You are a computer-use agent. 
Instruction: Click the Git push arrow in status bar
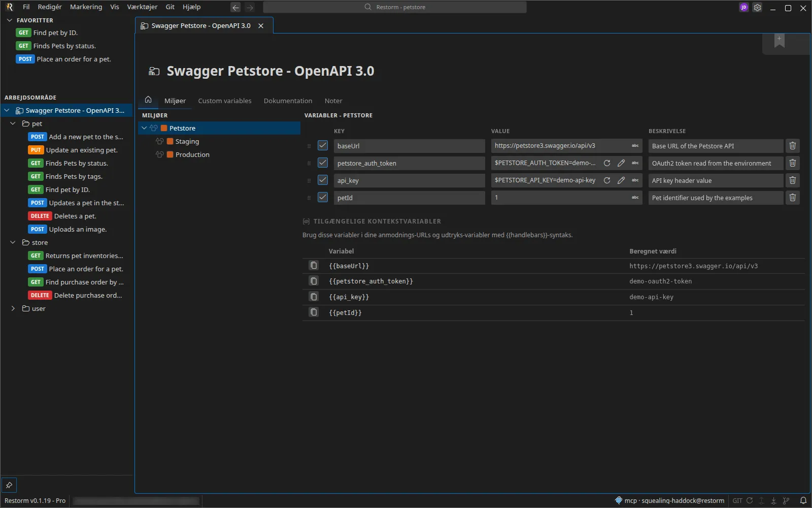(762, 501)
